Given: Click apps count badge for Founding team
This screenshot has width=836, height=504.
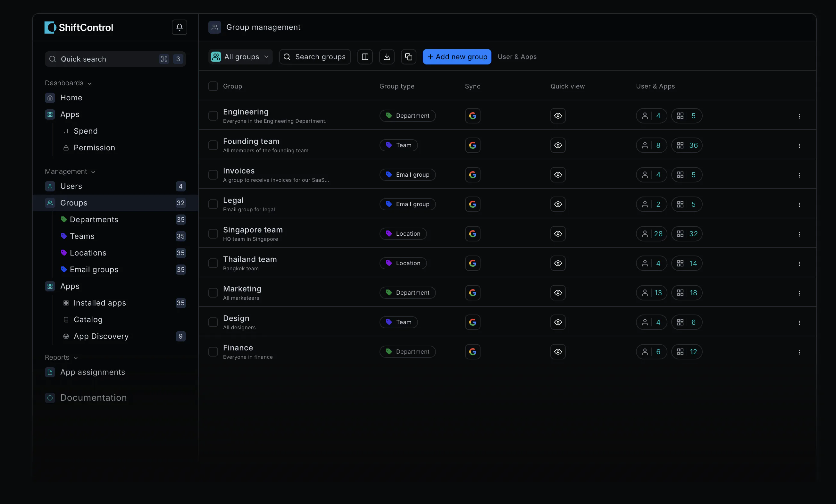Looking at the screenshot, I should [687, 145].
